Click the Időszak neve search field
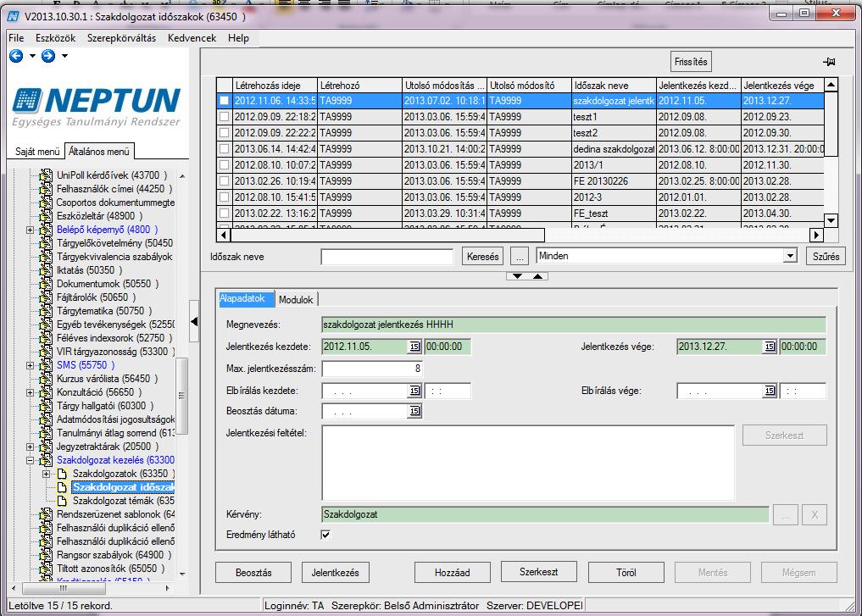Image resolution: width=862 pixels, height=616 pixels. [387, 257]
